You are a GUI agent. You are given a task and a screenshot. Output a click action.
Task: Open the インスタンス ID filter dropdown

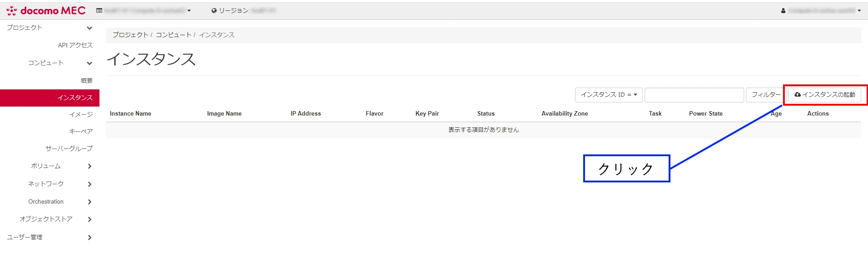tap(609, 95)
